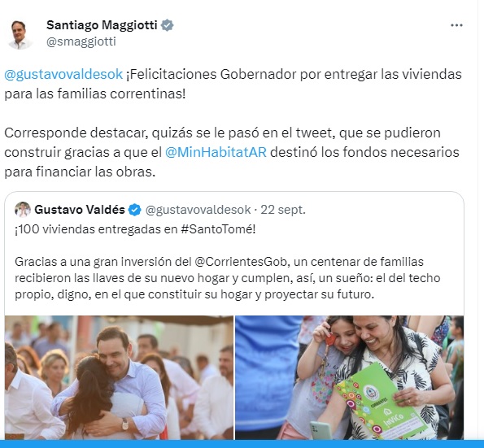The image size is (484, 448).
Task: Click the @gustavovaldesok handle in quoted tweet
Action: 198,210
